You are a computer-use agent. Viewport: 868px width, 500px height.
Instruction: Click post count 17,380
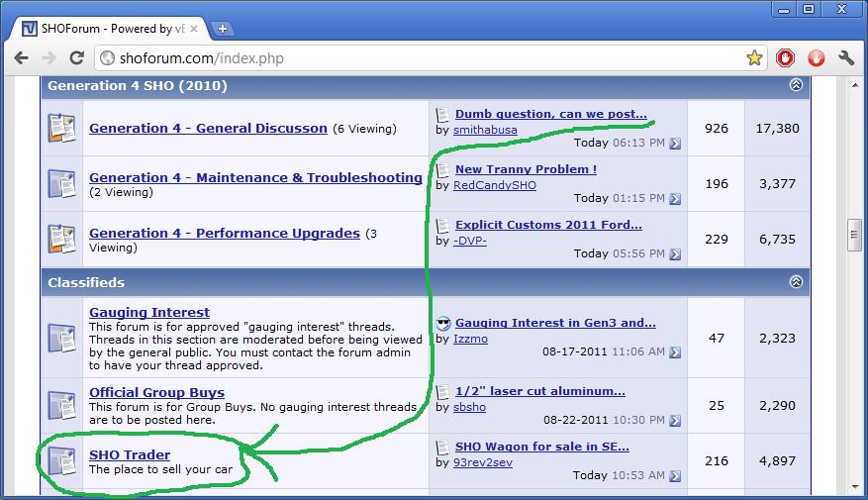point(777,129)
